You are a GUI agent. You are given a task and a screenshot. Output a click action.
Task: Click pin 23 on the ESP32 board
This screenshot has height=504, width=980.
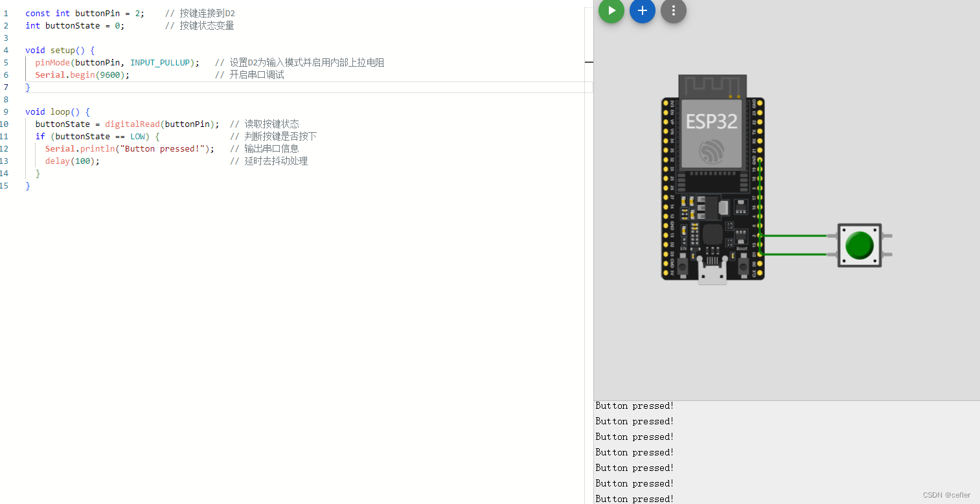[760, 112]
